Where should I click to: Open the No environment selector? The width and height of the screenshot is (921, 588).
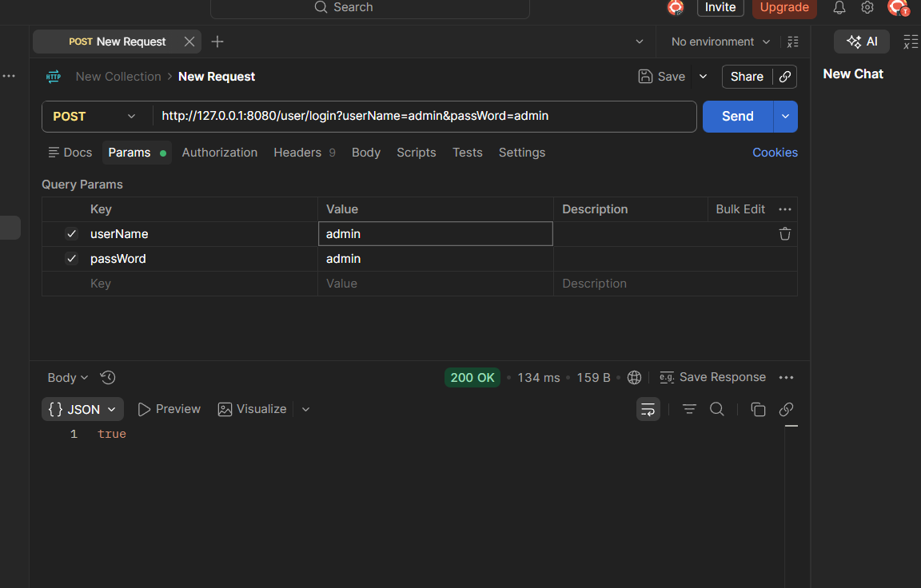point(720,42)
